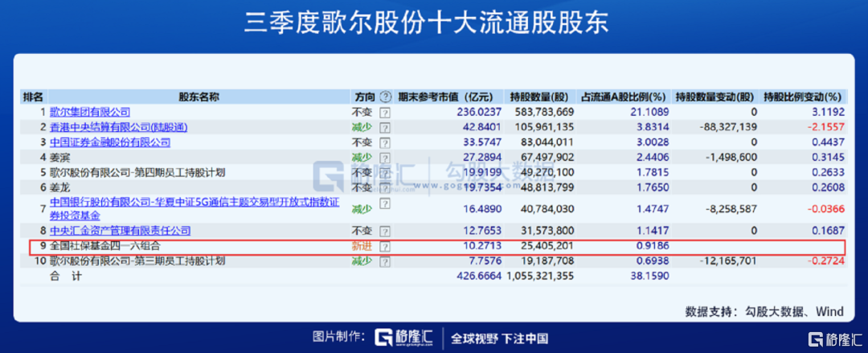Click the question icon in 香港中央结算有限公司 row
This screenshot has width=868, height=353.
pyautogui.click(x=385, y=128)
